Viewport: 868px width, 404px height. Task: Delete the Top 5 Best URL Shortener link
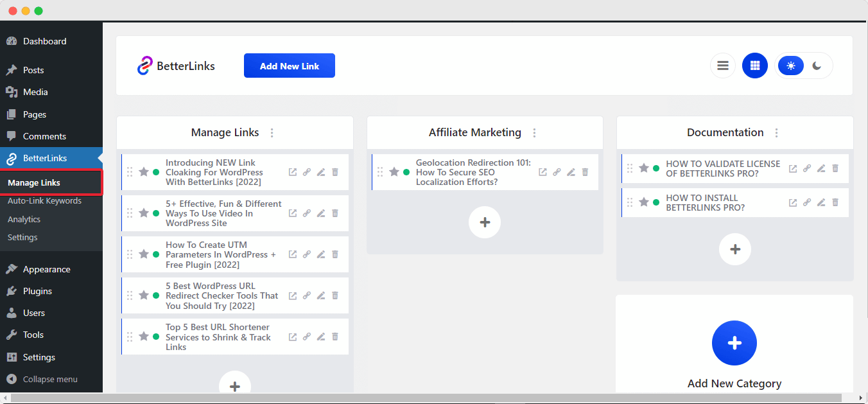coord(335,337)
